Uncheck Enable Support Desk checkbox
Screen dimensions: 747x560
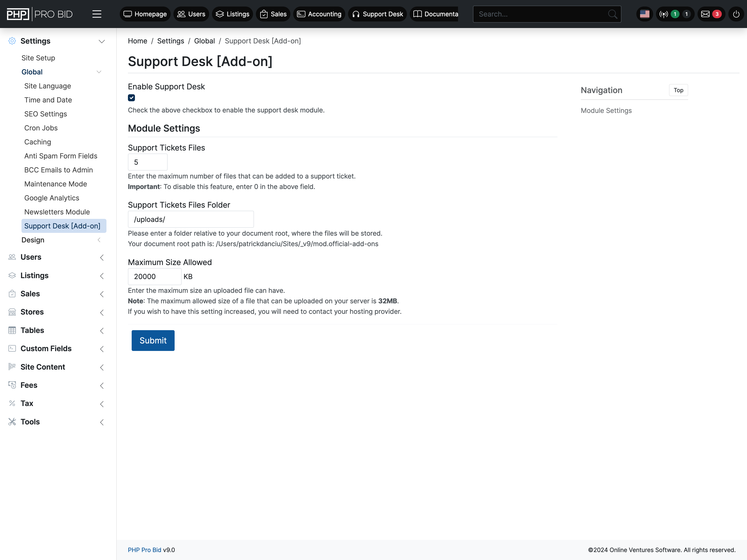[131, 98]
